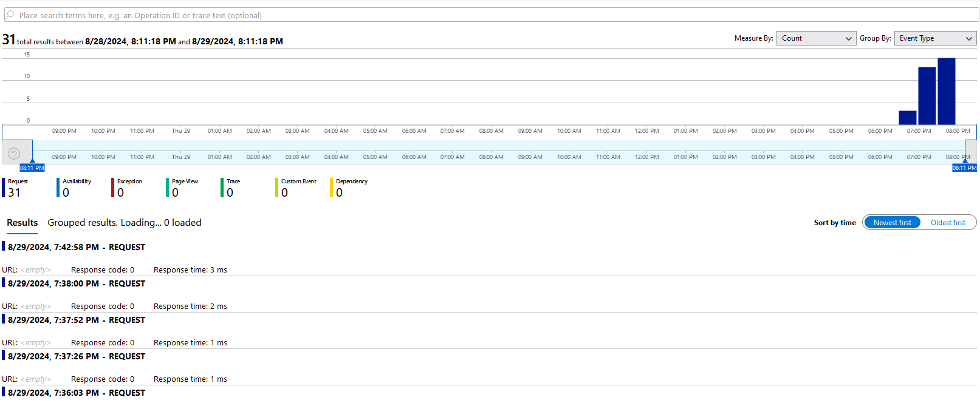Toggle the Trace event type filter

click(x=231, y=188)
